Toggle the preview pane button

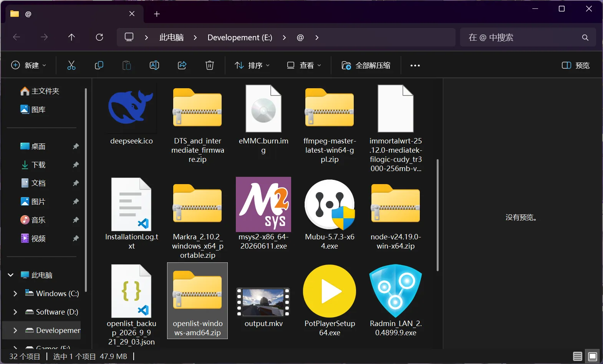tap(576, 66)
